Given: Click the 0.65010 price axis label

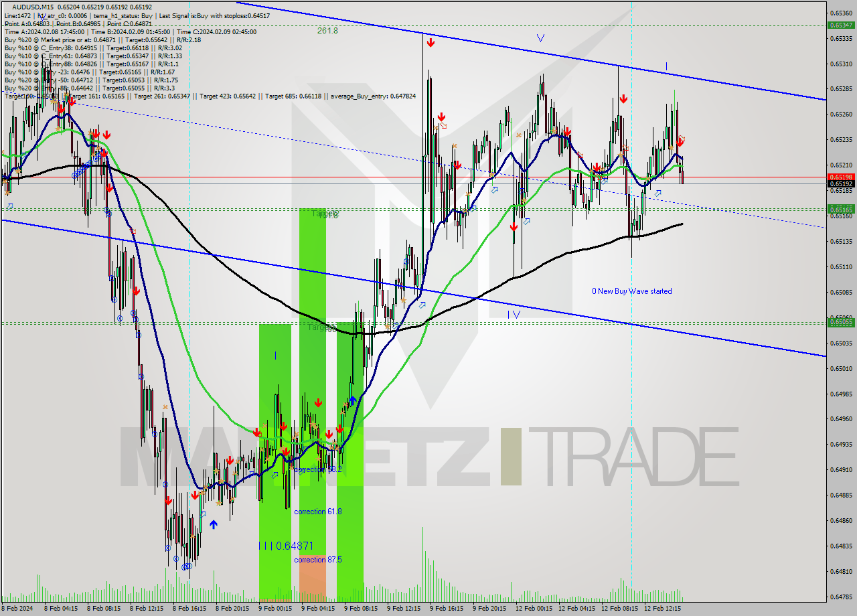Looking at the screenshot, I should (x=842, y=368).
